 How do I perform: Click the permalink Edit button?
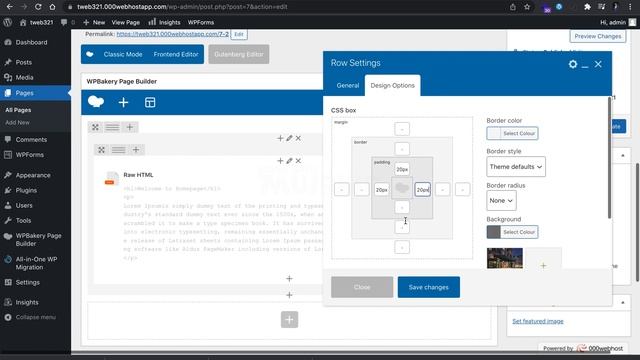(x=239, y=34)
